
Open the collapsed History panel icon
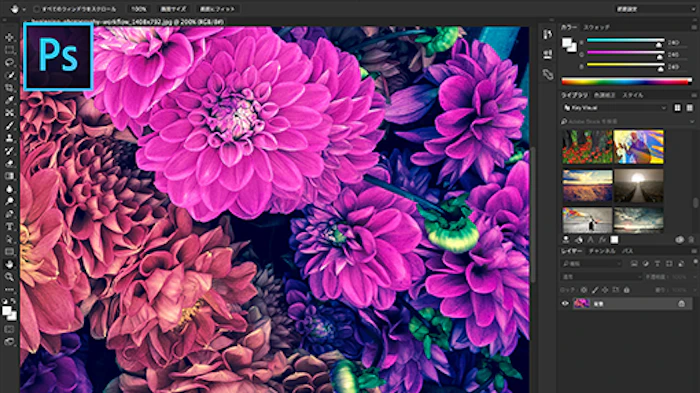(548, 34)
